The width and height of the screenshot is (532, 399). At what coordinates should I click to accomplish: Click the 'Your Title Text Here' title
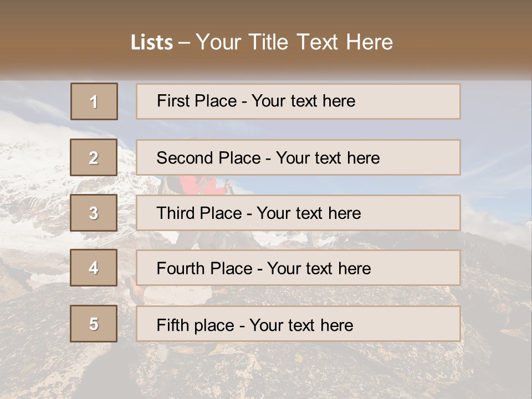click(294, 42)
